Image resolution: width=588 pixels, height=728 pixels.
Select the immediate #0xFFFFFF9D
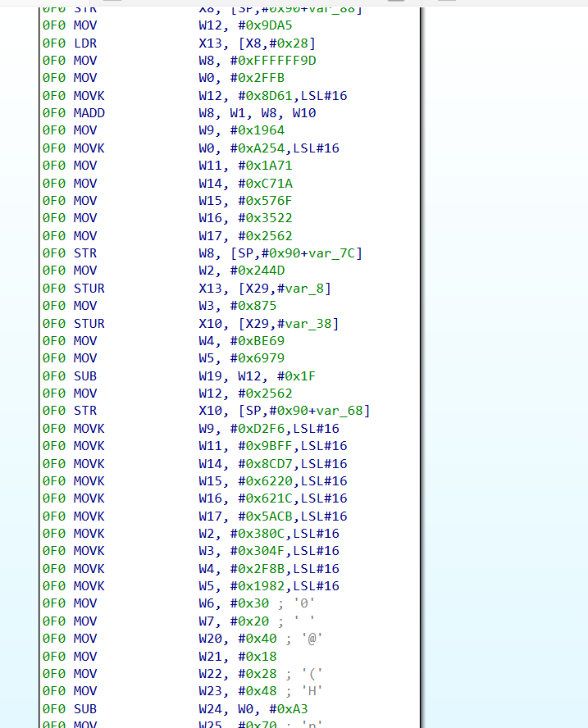273,61
